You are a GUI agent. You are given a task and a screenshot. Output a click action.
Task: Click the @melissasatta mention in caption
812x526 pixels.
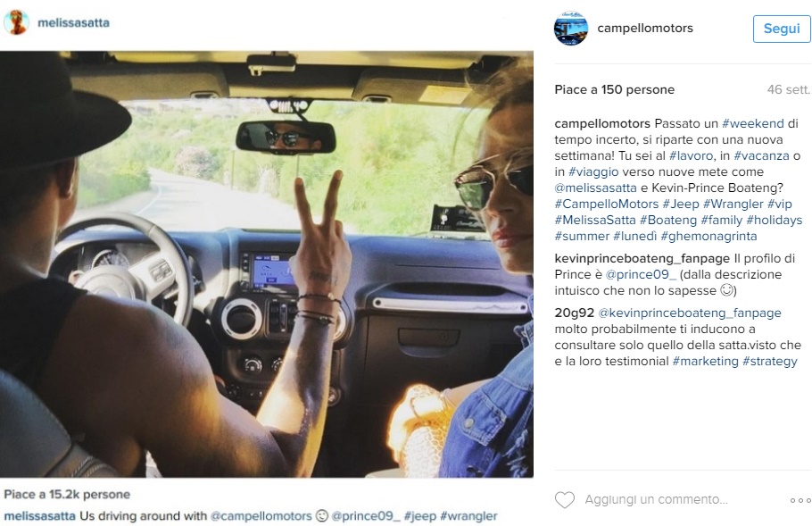(x=595, y=188)
